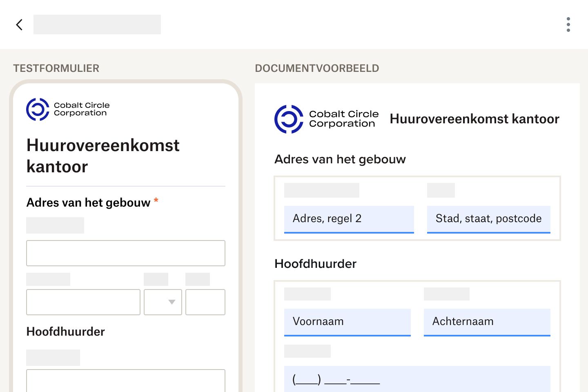
Task: Click the input field under Hoofdhuurder
Action: [x=126, y=381]
